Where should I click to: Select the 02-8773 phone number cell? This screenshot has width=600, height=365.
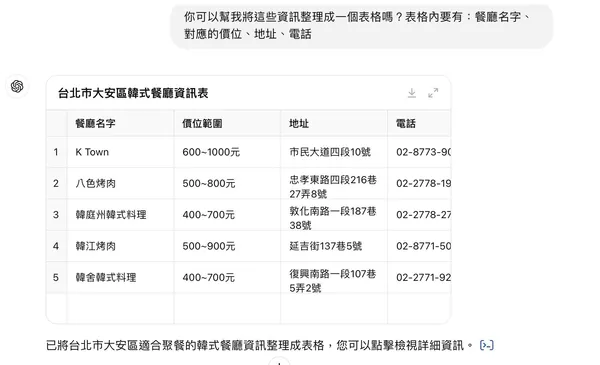coord(419,152)
